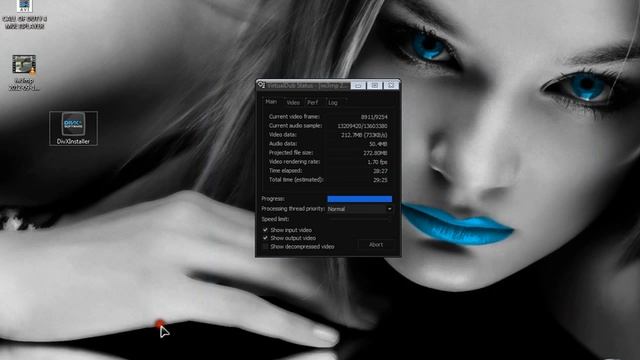Maximize the VirtualDub Status window
Screen dimensions: 640x360
374,85
